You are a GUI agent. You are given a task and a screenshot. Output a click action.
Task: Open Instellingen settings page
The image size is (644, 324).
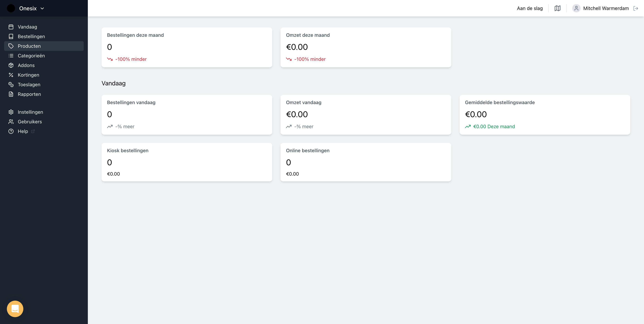pyautogui.click(x=44, y=112)
